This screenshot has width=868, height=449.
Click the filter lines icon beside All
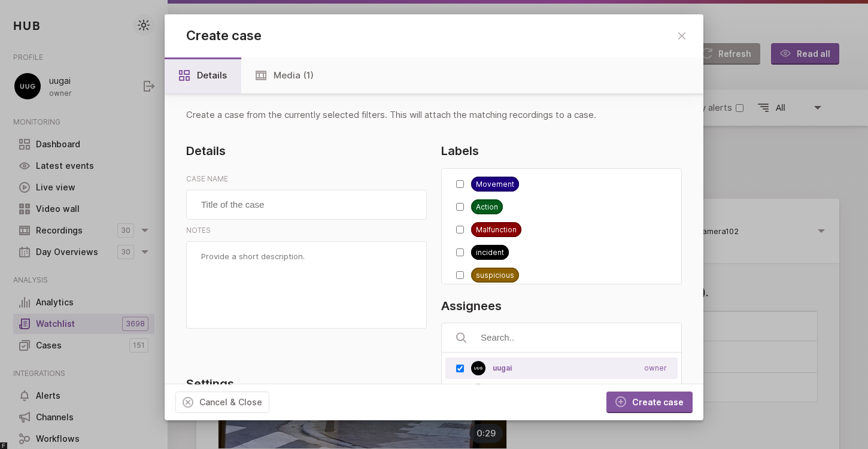click(x=763, y=108)
